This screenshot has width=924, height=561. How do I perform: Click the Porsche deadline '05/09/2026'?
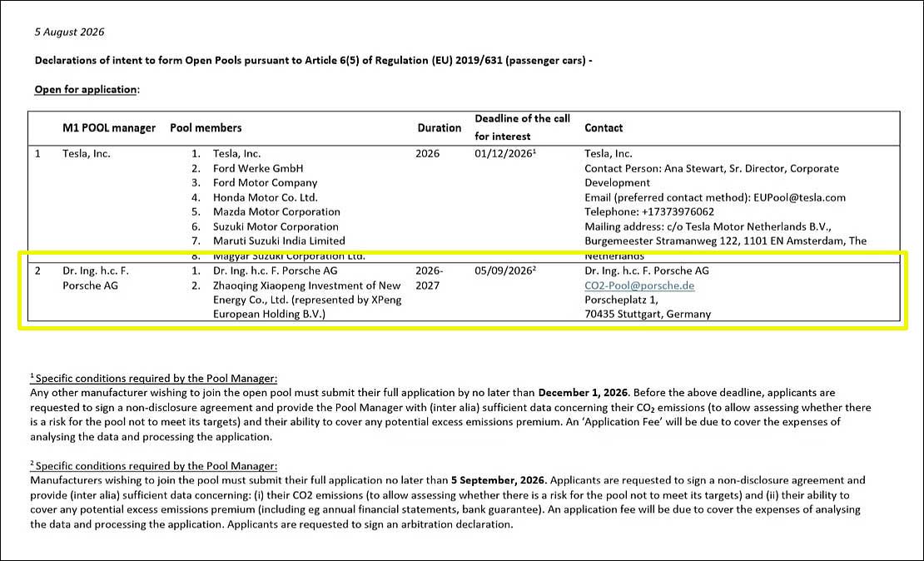[x=504, y=271]
